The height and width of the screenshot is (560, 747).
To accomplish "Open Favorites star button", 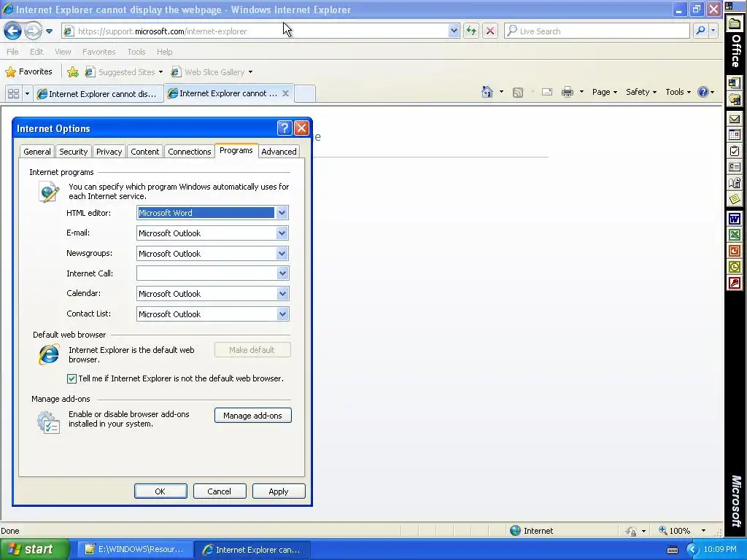I will 29,72.
